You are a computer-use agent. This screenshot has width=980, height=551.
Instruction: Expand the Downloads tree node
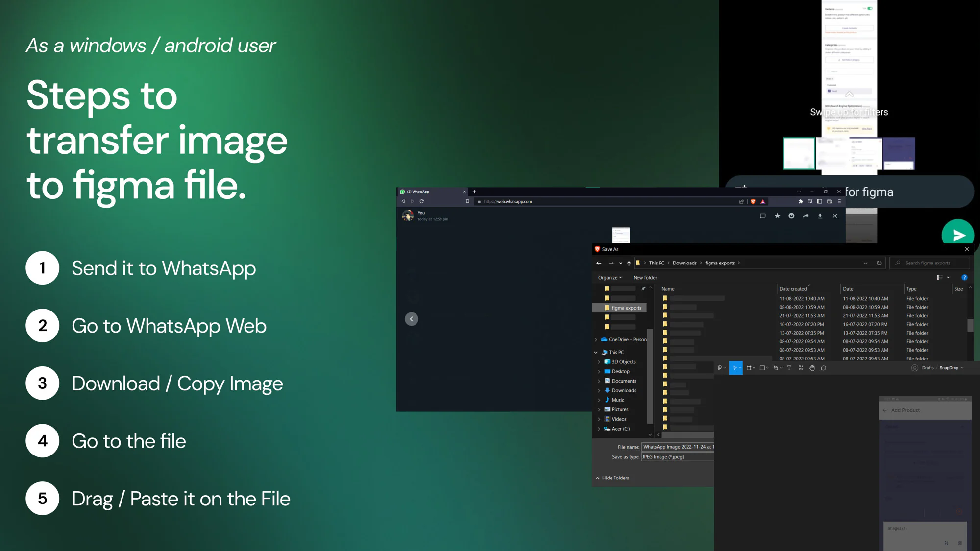point(599,391)
